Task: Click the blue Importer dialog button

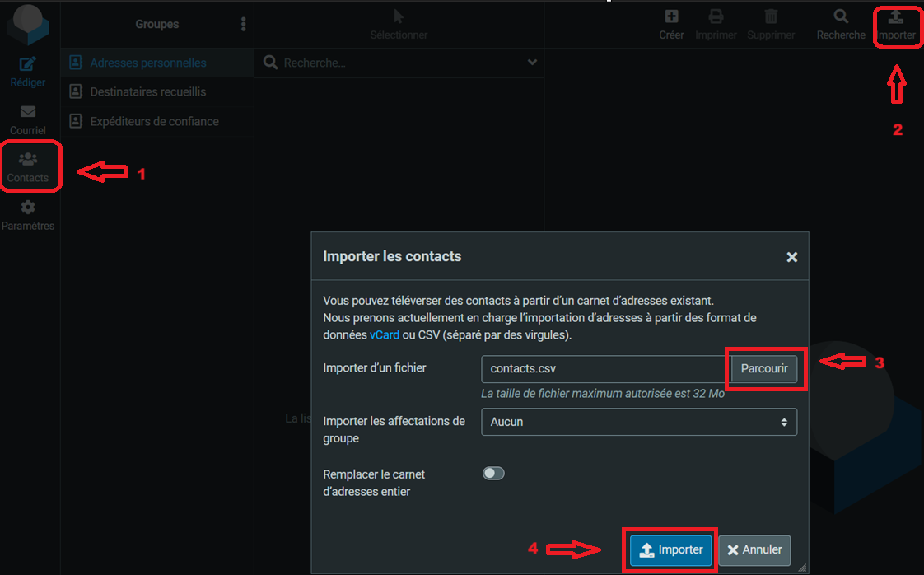Action: pos(670,549)
